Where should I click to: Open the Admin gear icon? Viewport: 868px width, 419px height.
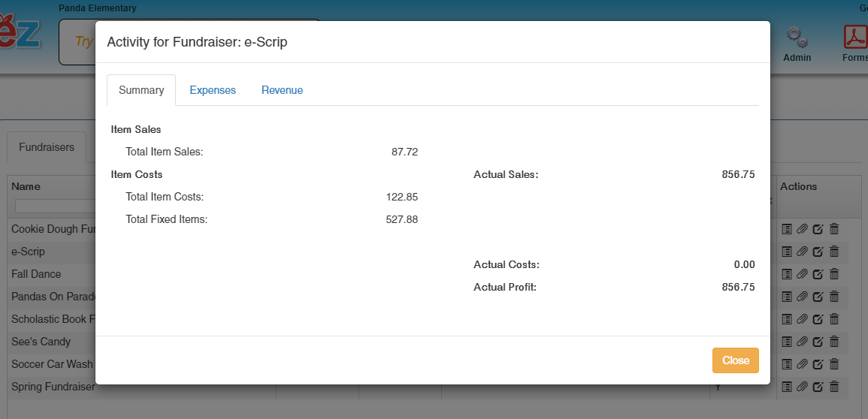pyautogui.click(x=797, y=38)
